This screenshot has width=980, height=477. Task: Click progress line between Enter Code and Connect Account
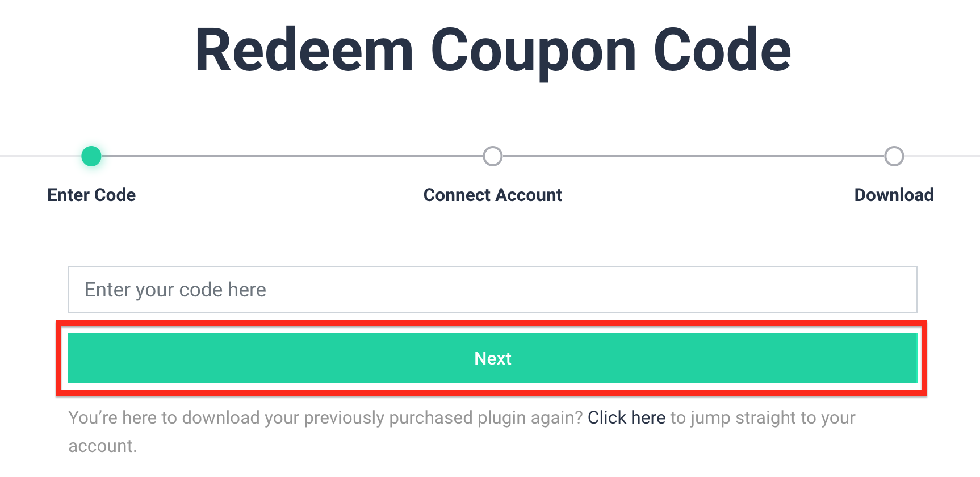292,156
